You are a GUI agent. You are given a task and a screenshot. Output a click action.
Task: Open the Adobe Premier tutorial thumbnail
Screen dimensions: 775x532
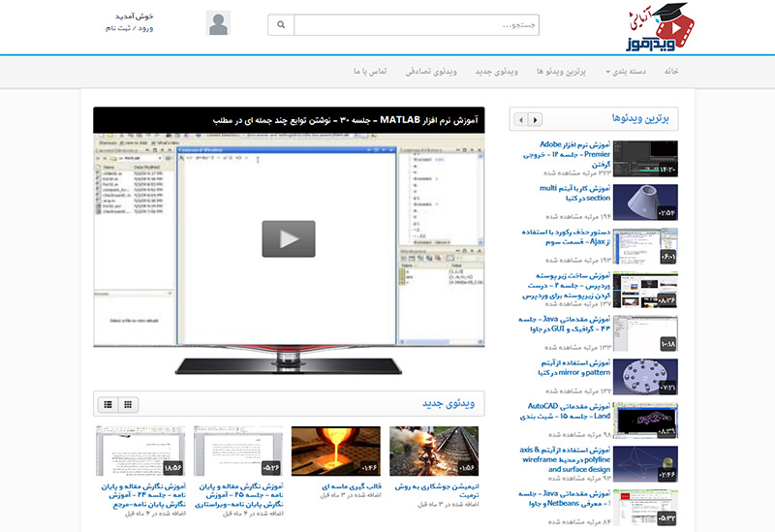point(645,159)
